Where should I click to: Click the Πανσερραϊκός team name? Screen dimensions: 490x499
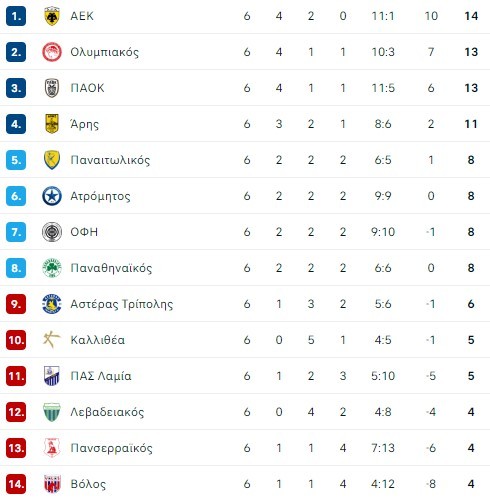[111, 448]
